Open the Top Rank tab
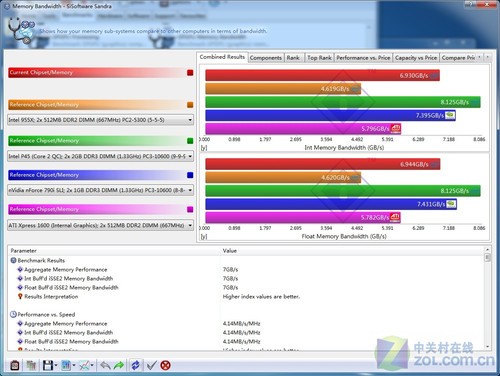The width and height of the screenshot is (500, 376). pyautogui.click(x=319, y=58)
